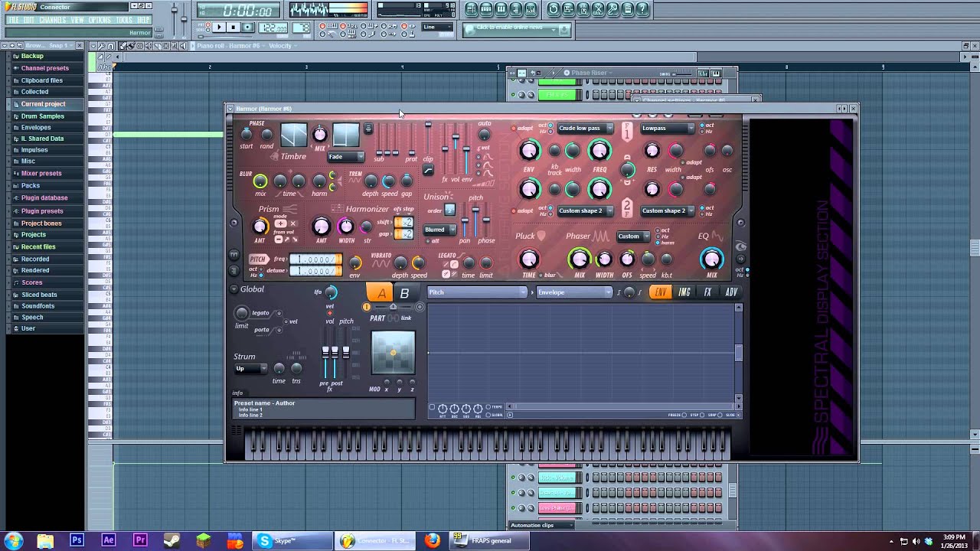Open the HELP menu
This screenshot has width=980, height=551.
[143, 20]
